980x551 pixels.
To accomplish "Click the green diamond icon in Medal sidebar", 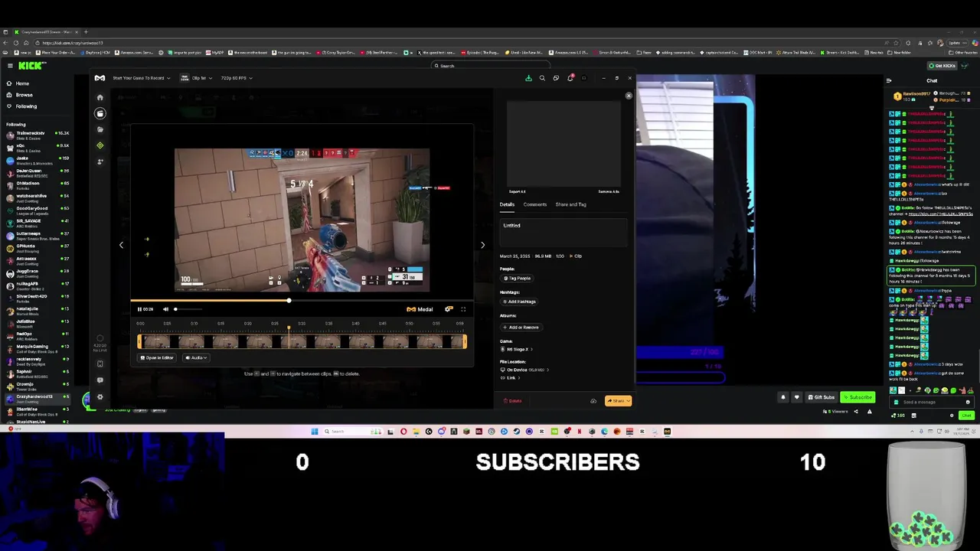I will coord(100,145).
